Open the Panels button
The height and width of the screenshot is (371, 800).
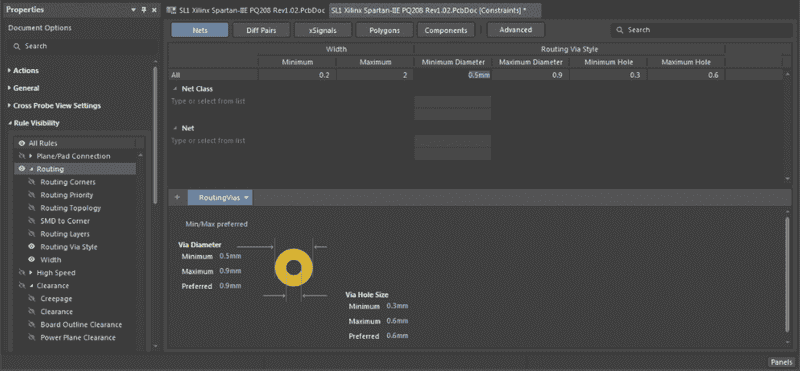pos(782,362)
